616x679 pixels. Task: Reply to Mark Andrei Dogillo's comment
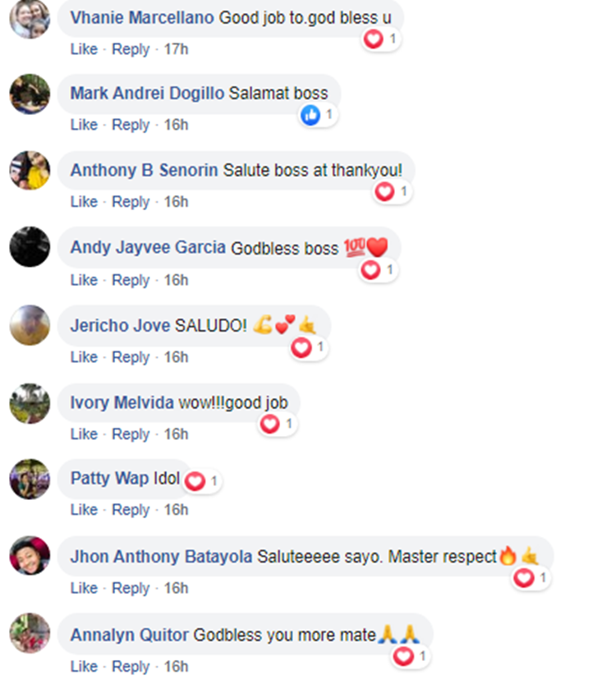(131, 125)
